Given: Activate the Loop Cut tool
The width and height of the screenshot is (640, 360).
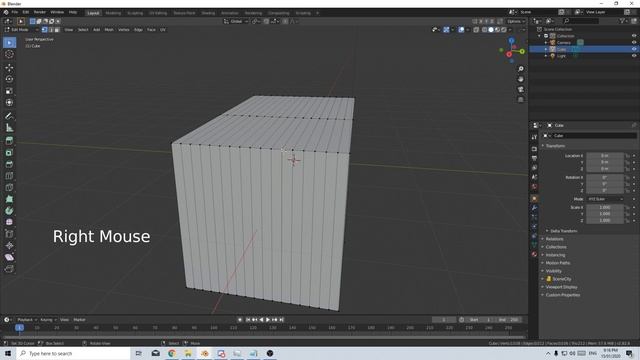Looking at the screenshot, I should pyautogui.click(x=9, y=176).
